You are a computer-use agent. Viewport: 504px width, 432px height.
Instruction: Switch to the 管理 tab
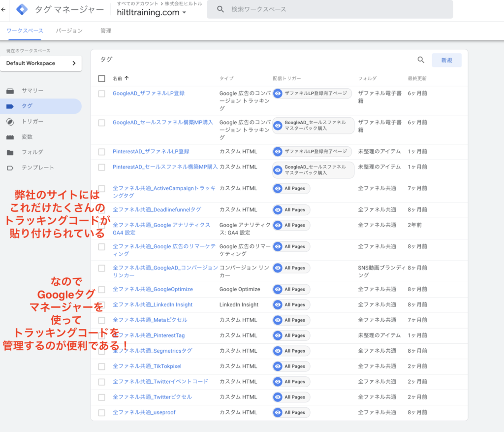click(x=106, y=31)
